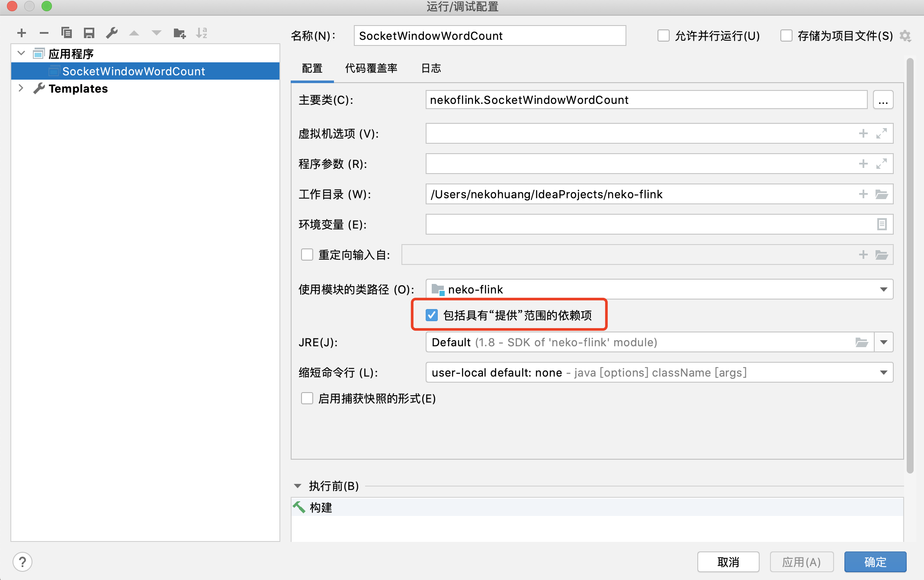
Task: Click the main class input field
Action: [x=646, y=100]
